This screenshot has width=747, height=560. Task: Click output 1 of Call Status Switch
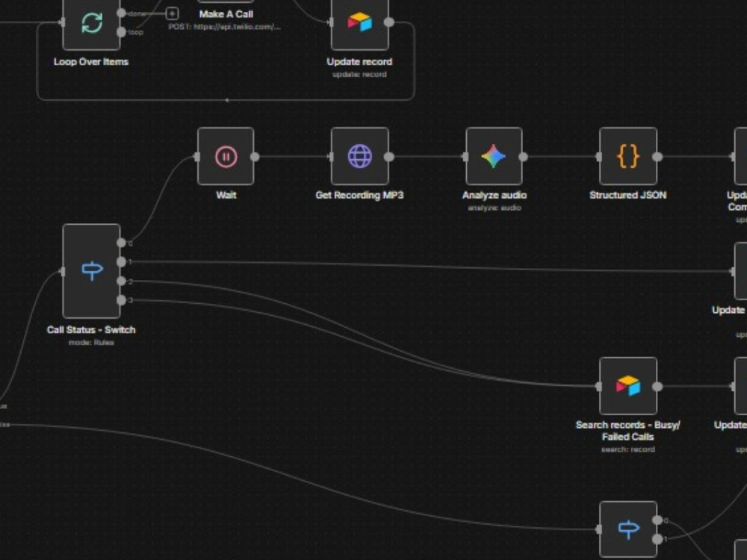pyautogui.click(x=122, y=262)
